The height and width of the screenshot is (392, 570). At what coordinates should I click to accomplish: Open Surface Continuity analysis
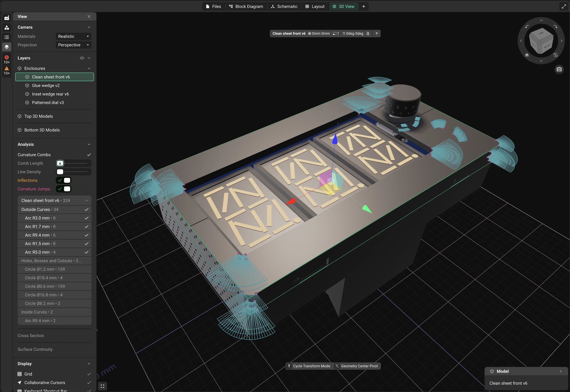coord(35,349)
